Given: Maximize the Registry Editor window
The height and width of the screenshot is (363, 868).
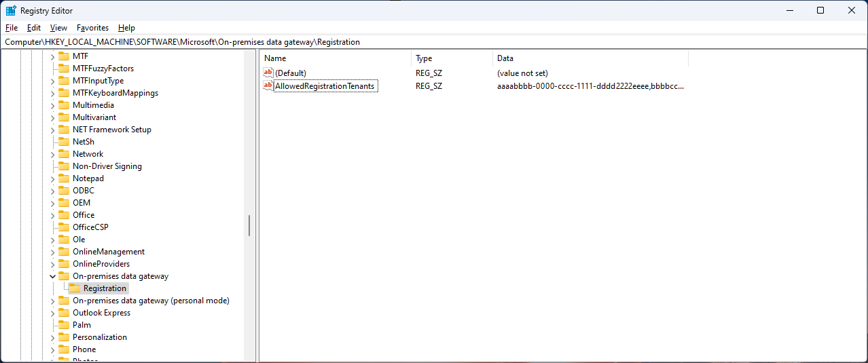Looking at the screenshot, I should click(x=820, y=10).
